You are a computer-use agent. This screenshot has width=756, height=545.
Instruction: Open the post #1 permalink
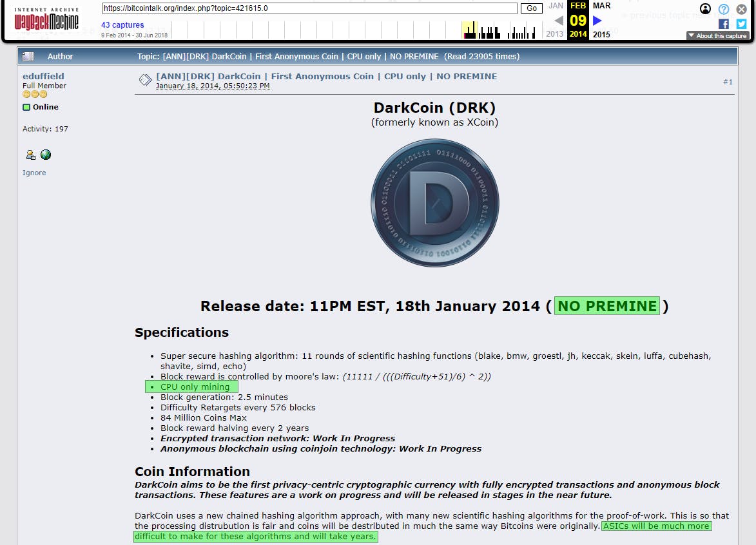(x=728, y=82)
